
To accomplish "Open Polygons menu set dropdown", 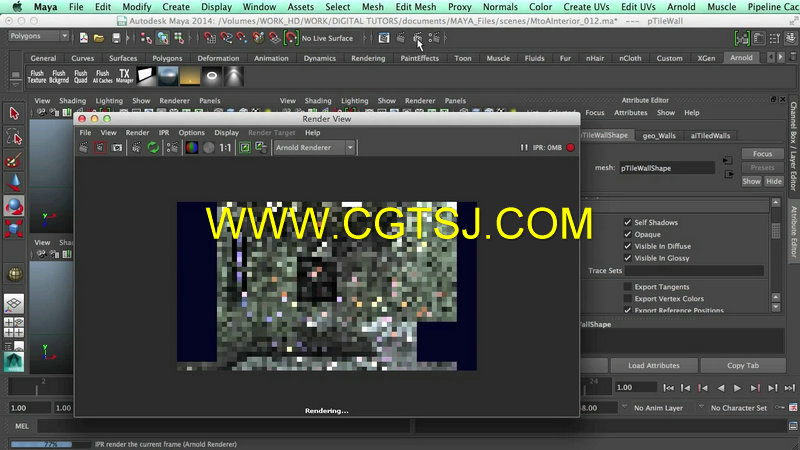I will [39, 36].
